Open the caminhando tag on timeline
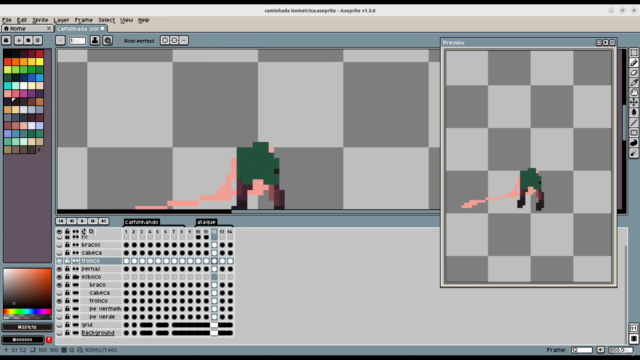640x360 pixels. [x=141, y=222]
